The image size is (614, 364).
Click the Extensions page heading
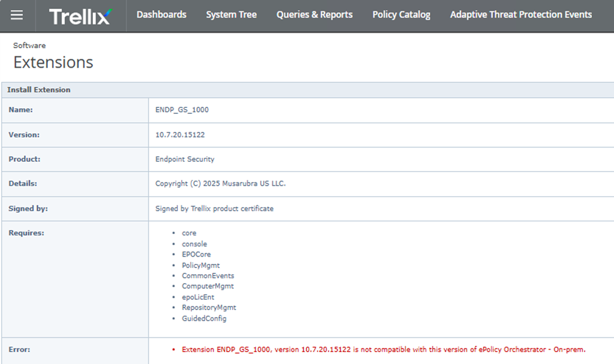[53, 62]
